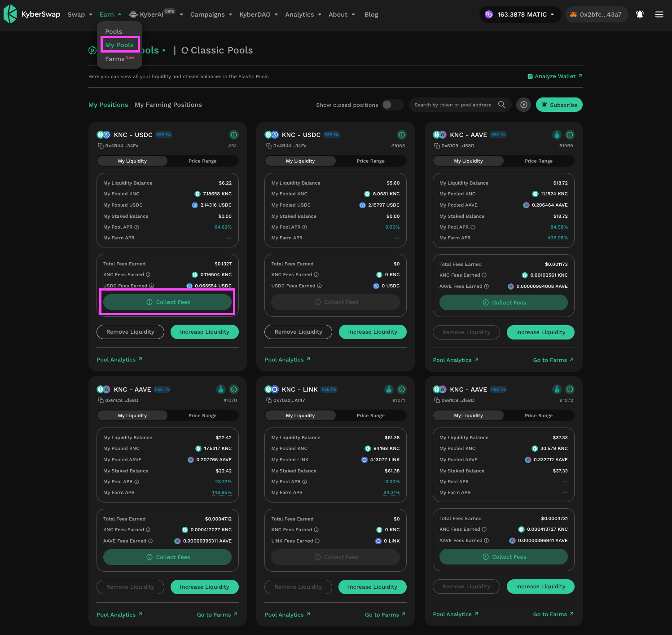Viewport: 672px width, 635px height.
Task: Open the KyberSwap logo home link
Action: click(x=32, y=14)
